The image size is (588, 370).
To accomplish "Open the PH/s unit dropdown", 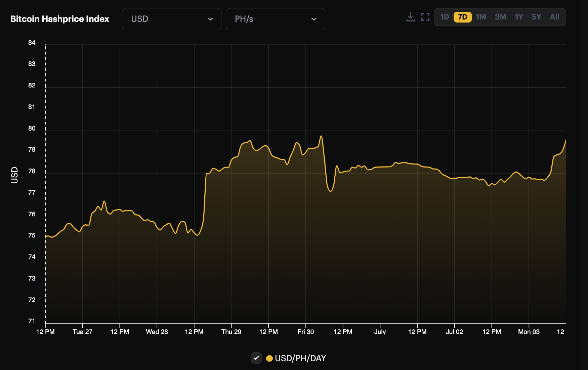I will [276, 19].
